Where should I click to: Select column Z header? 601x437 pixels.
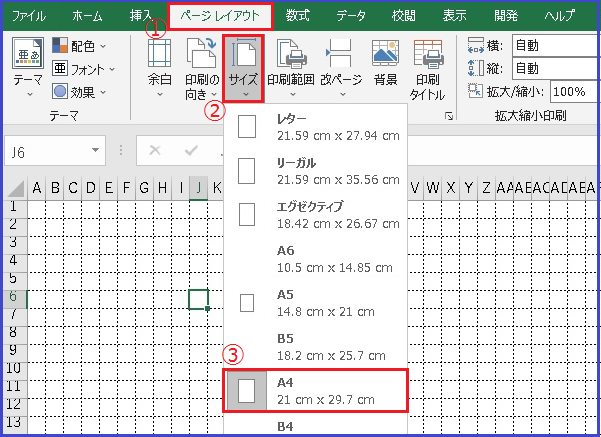coord(486,188)
